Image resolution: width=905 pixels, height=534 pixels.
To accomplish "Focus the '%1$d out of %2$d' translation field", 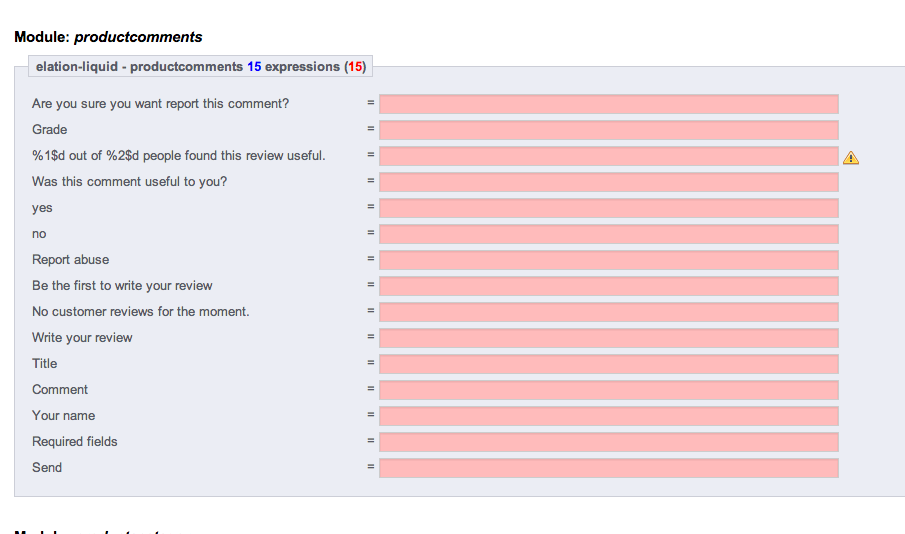I will click(608, 156).
